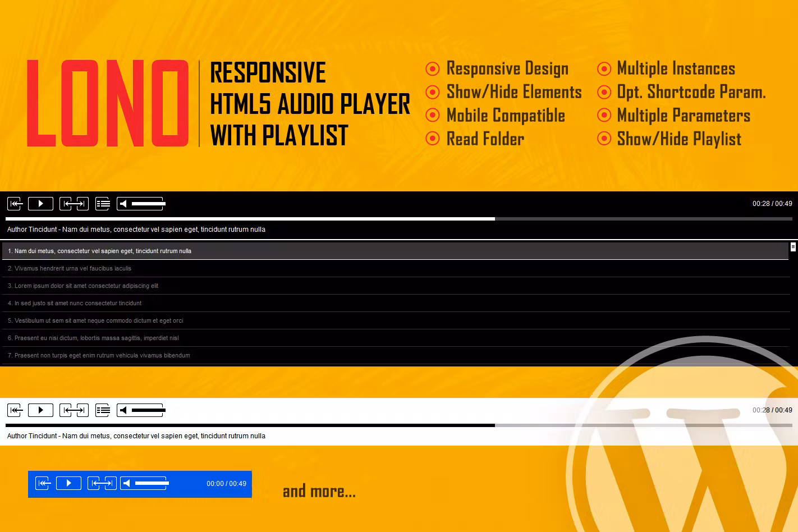Click the Show/Hide Playlist bullet icon
This screenshot has height=532, width=798.
[604, 139]
